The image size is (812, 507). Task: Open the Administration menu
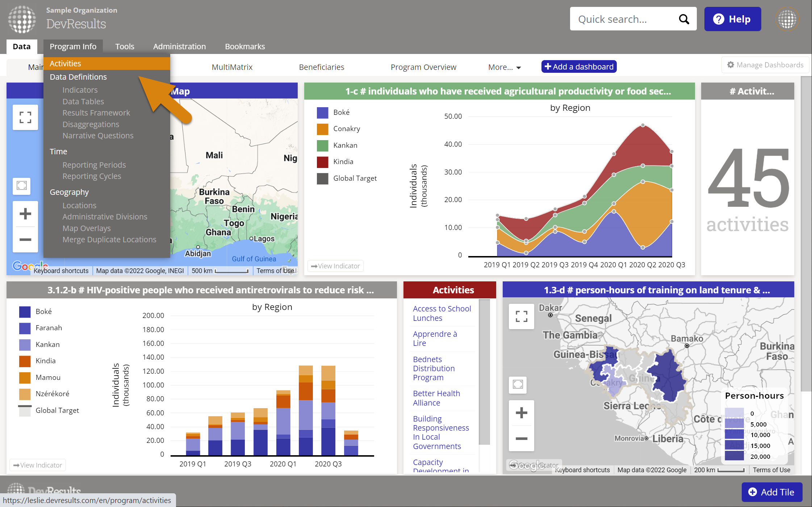[x=179, y=46]
